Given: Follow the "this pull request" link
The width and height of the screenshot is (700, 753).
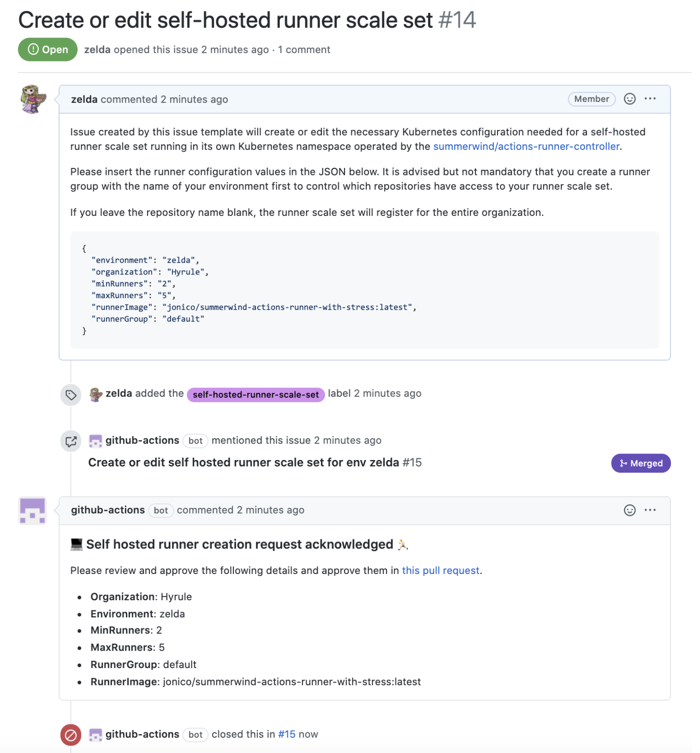Looking at the screenshot, I should click(440, 570).
